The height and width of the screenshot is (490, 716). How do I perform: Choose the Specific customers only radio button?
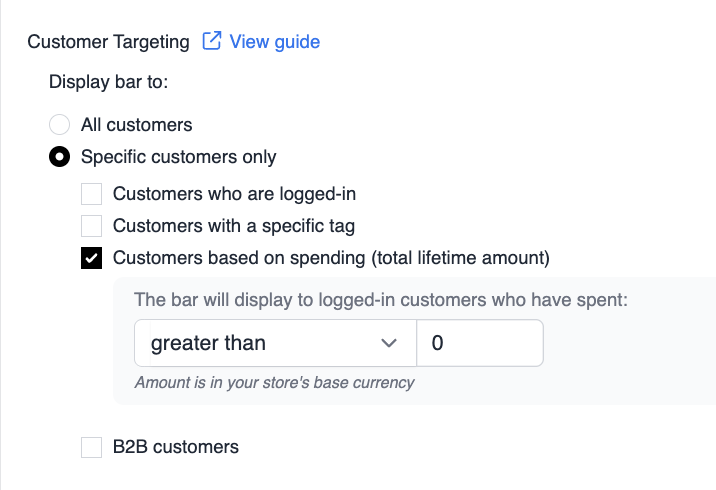click(x=59, y=157)
